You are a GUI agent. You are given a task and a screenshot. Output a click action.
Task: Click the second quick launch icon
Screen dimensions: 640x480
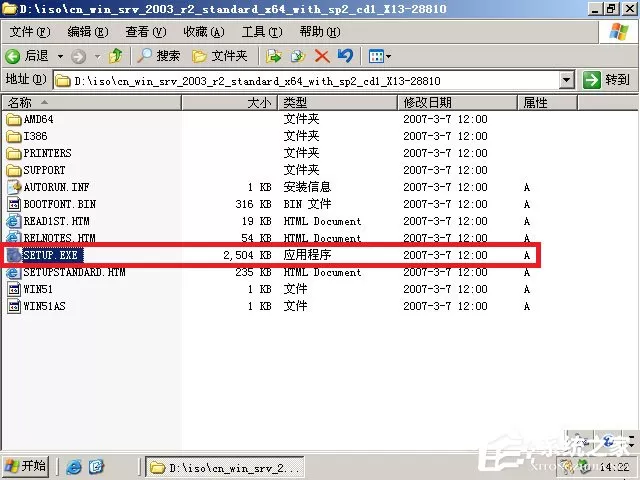click(96, 467)
